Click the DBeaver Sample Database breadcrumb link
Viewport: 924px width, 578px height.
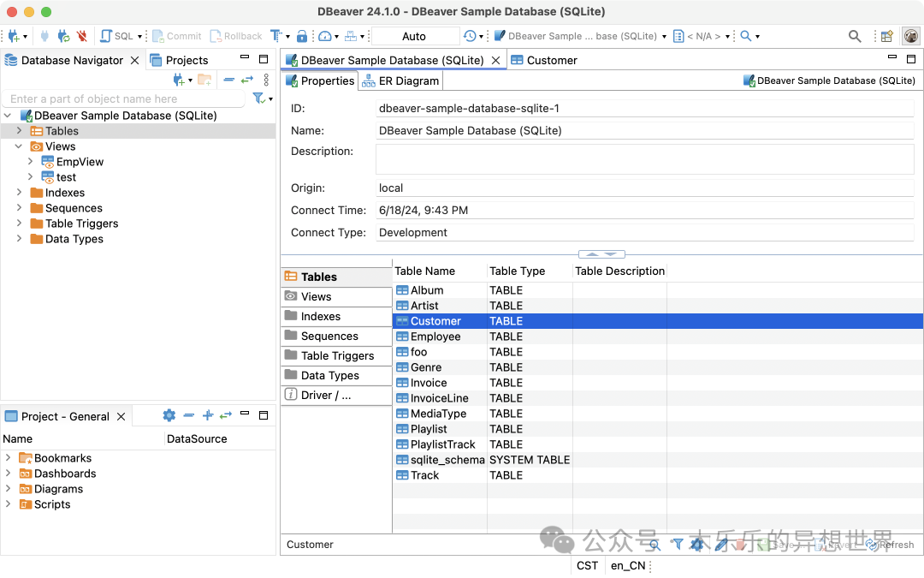[x=830, y=80]
